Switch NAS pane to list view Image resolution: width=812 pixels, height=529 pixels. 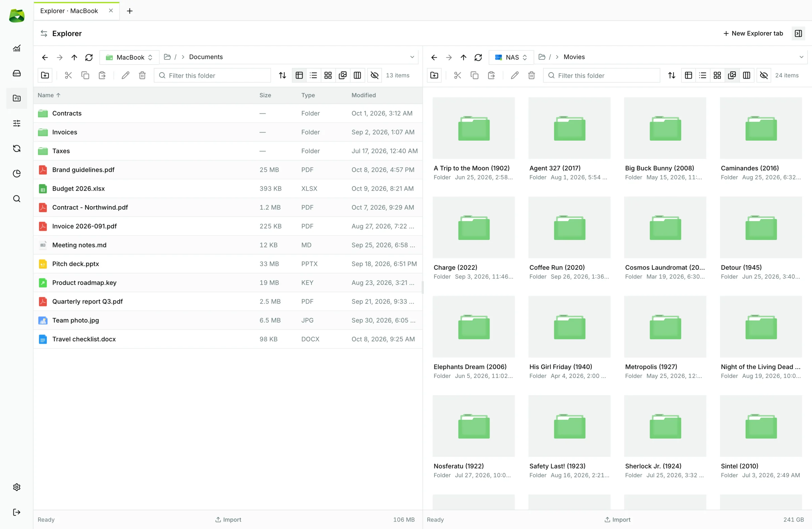pos(703,75)
